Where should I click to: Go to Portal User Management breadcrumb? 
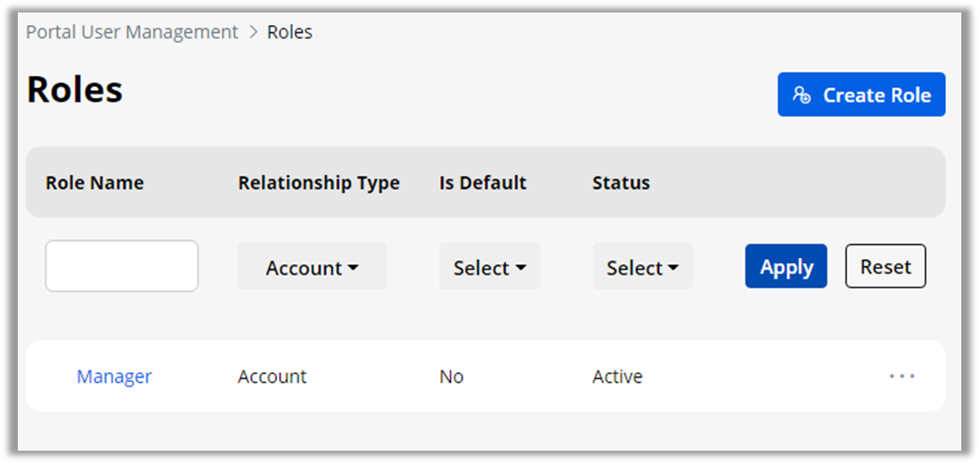click(x=132, y=32)
